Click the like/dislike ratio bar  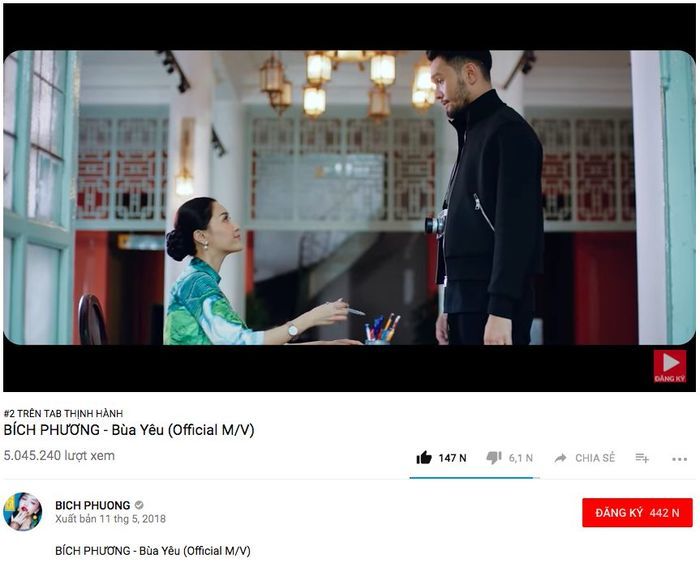point(474,478)
